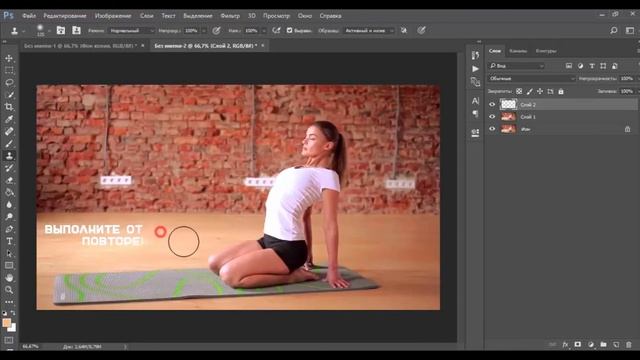Toggle the Выравн. aligned checkbox
640x360 pixels.
289,30
